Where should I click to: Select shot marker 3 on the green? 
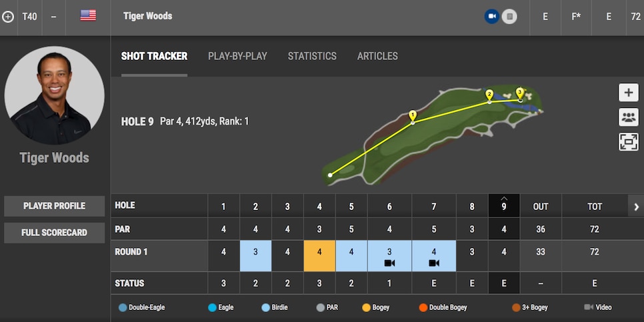pyautogui.click(x=520, y=93)
